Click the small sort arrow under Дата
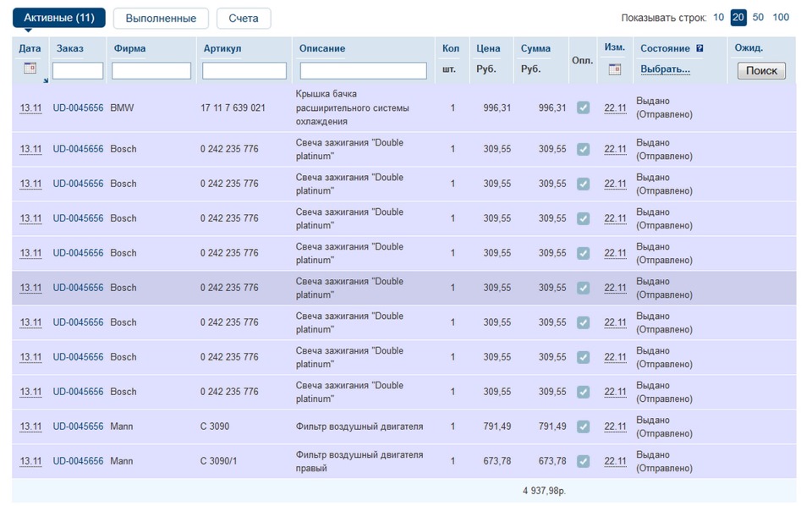Image resolution: width=812 pixels, height=506 pixels. [46, 80]
